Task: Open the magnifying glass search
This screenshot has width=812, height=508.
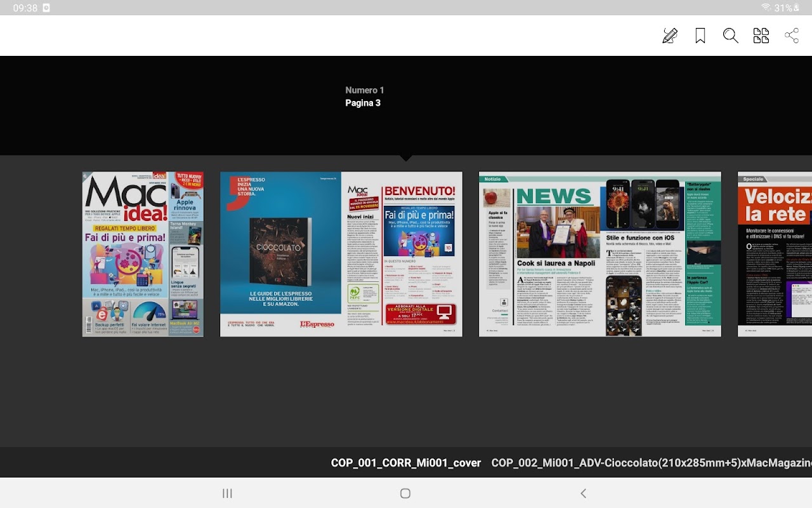Action: click(x=731, y=36)
